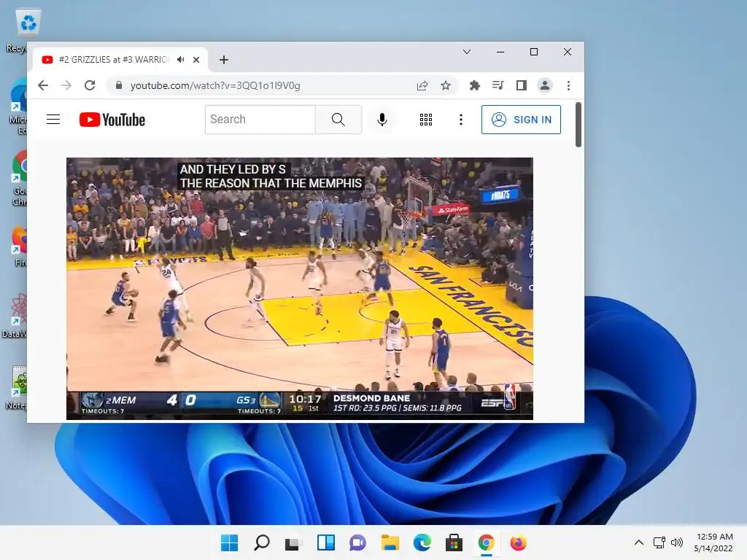Open Chrome extensions puzzle icon
This screenshot has width=747, height=560.
(474, 86)
